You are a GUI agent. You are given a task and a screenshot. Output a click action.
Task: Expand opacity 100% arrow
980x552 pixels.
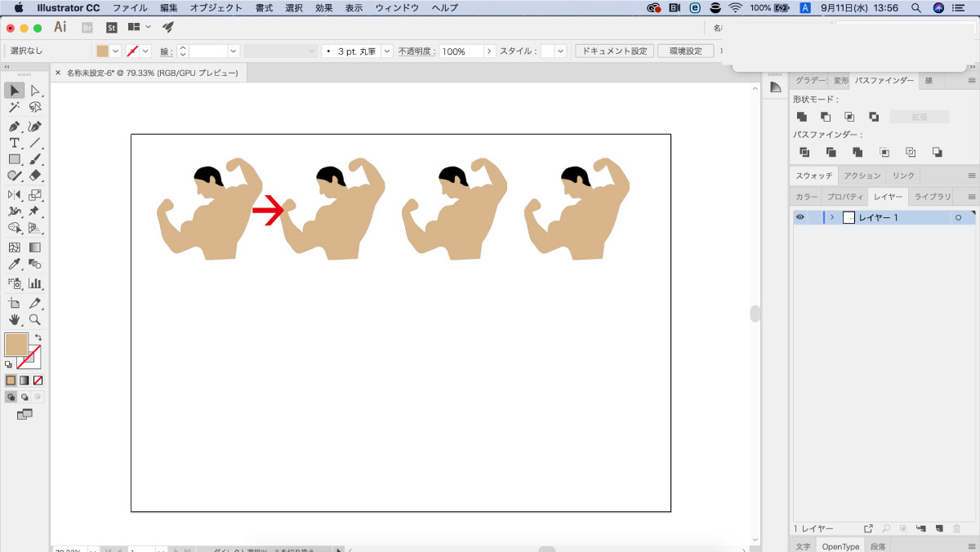click(x=490, y=51)
